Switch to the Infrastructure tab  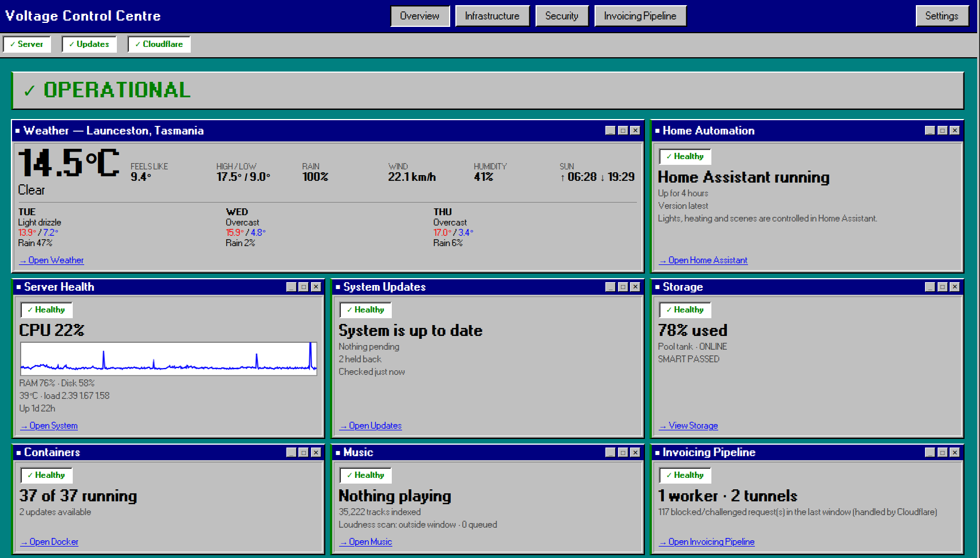tap(492, 16)
